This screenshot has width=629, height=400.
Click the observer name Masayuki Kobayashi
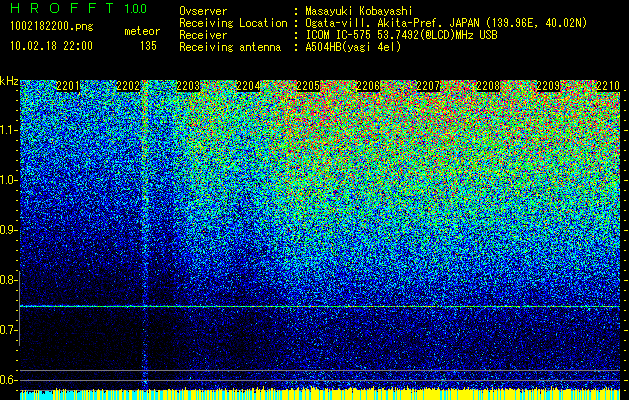tap(359, 11)
